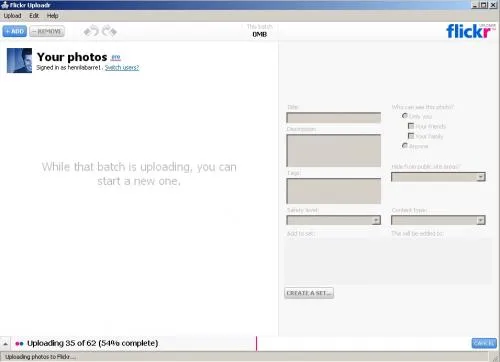Expand the upload progress panel arrow

click(x=5, y=343)
